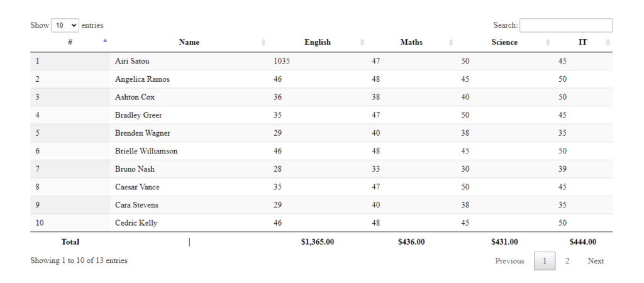Sort by IT column header
Viewport: 644px width, 283px height.
click(x=583, y=42)
